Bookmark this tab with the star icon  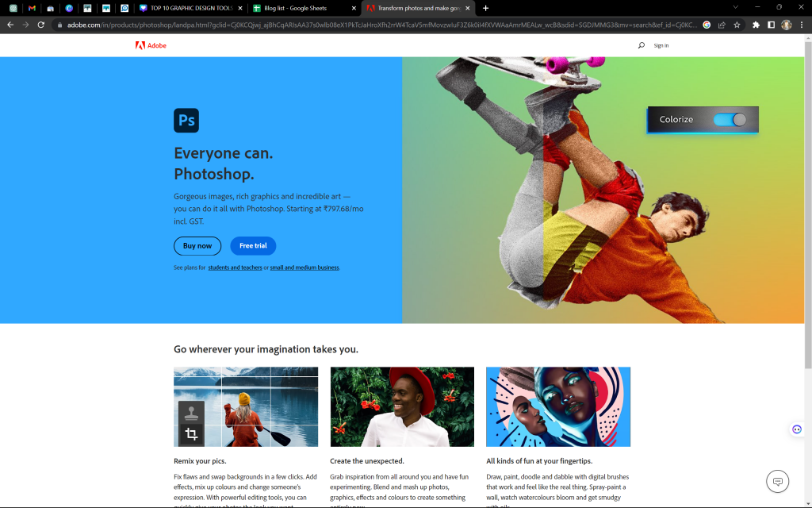737,25
